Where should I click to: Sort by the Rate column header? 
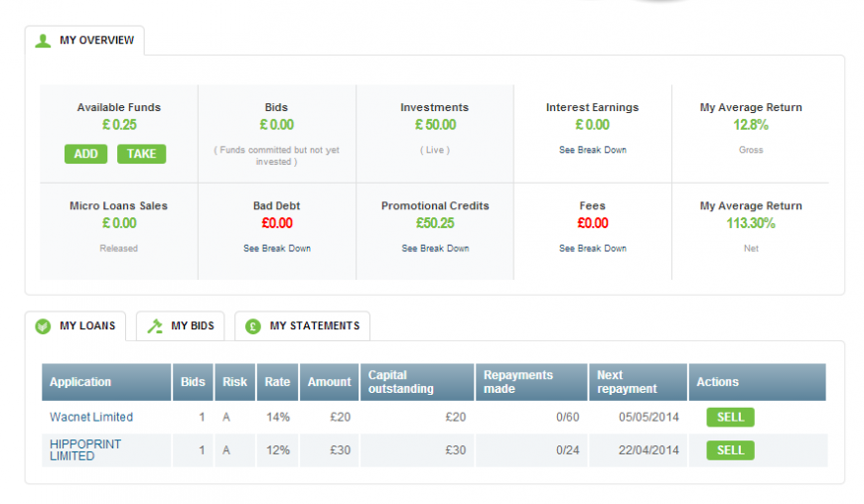(278, 382)
